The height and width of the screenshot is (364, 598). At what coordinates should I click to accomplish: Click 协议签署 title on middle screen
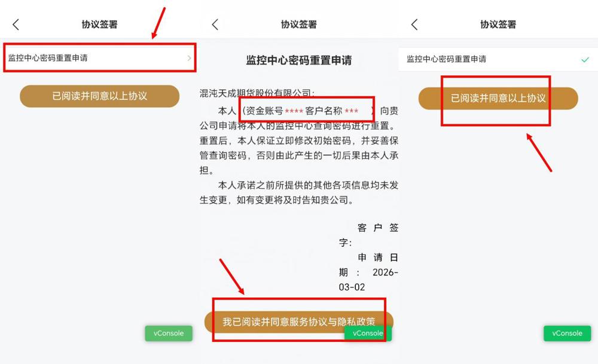coord(298,25)
